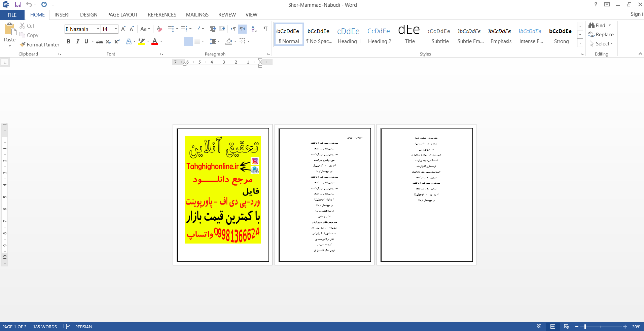Zoom in with the plus button
The image size is (644, 331).
coord(625,327)
